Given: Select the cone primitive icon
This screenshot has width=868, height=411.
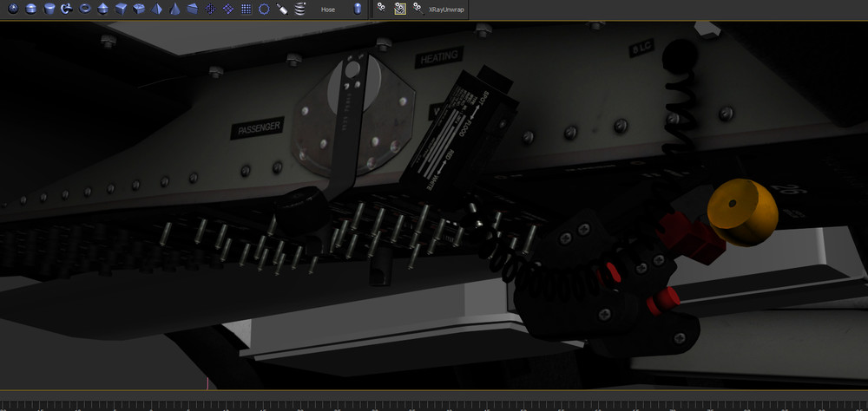Looking at the screenshot, I should pos(174,10).
